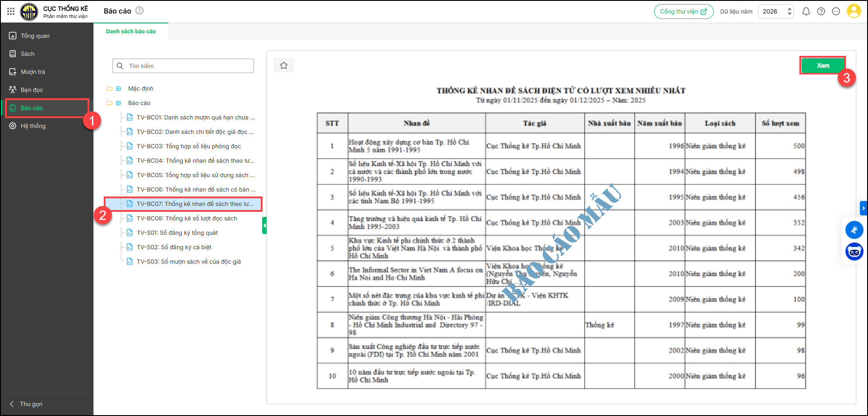Increase the Dữ liệu năm year value
Viewport: 868px width, 416px height.
pyautogui.click(x=790, y=9)
